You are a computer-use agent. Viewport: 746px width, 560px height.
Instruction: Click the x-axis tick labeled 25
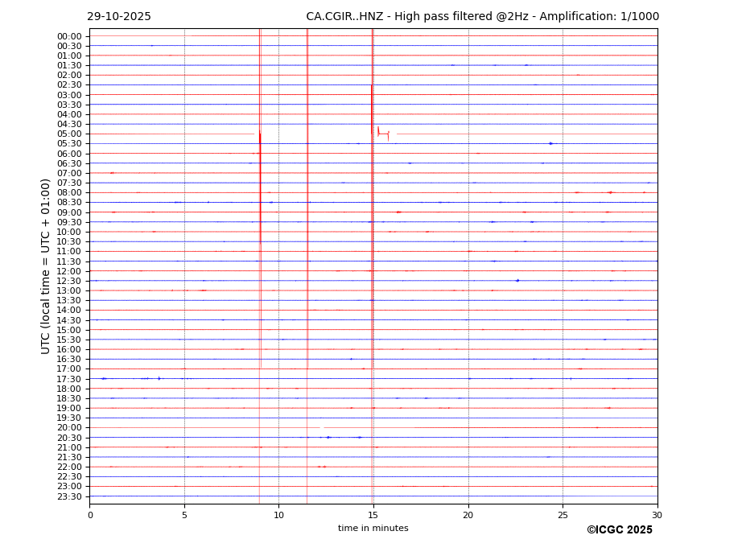tap(563, 515)
